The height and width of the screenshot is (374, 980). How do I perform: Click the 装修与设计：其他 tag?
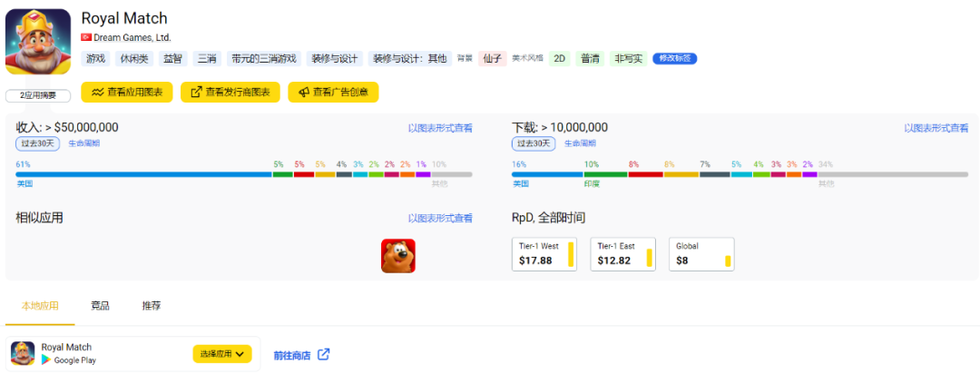point(410,59)
